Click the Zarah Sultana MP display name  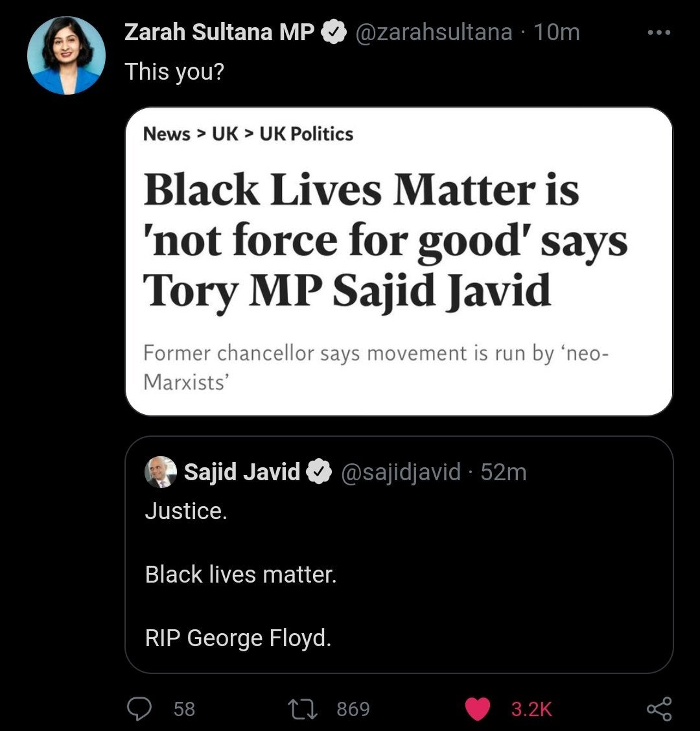click(219, 32)
